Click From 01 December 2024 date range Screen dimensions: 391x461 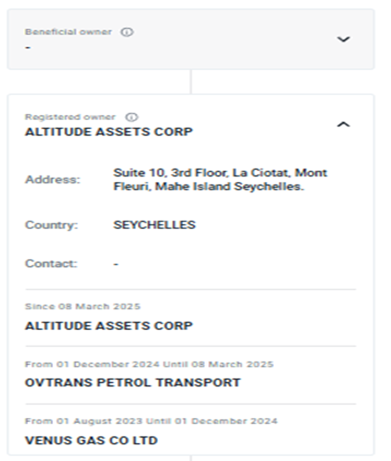pos(149,364)
